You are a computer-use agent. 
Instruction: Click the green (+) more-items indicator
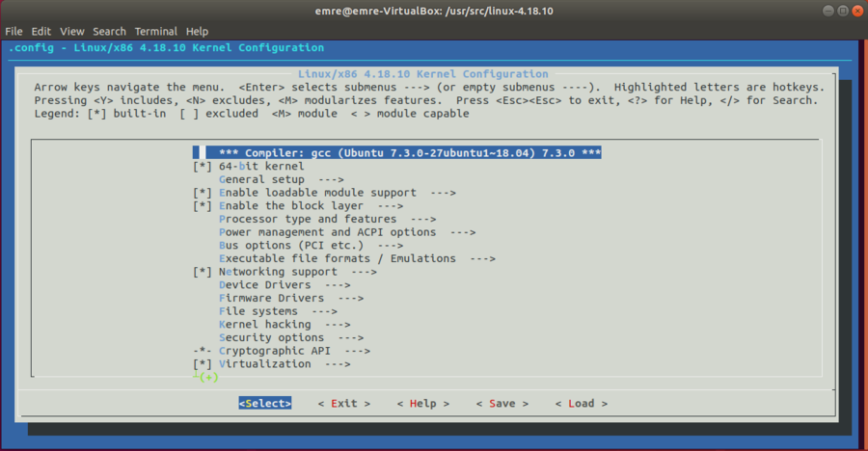coord(208,378)
